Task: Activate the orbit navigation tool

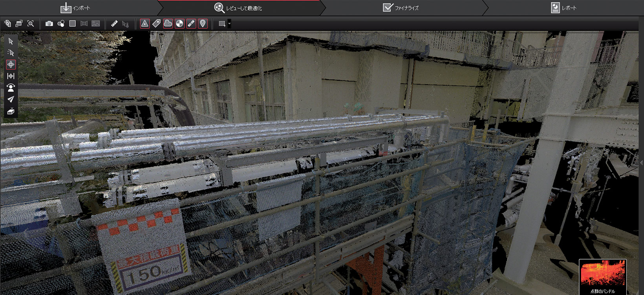Action: pos(11,65)
